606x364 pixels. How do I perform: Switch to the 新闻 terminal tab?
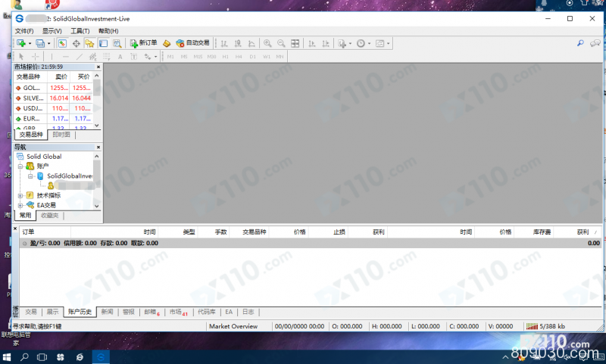107,312
